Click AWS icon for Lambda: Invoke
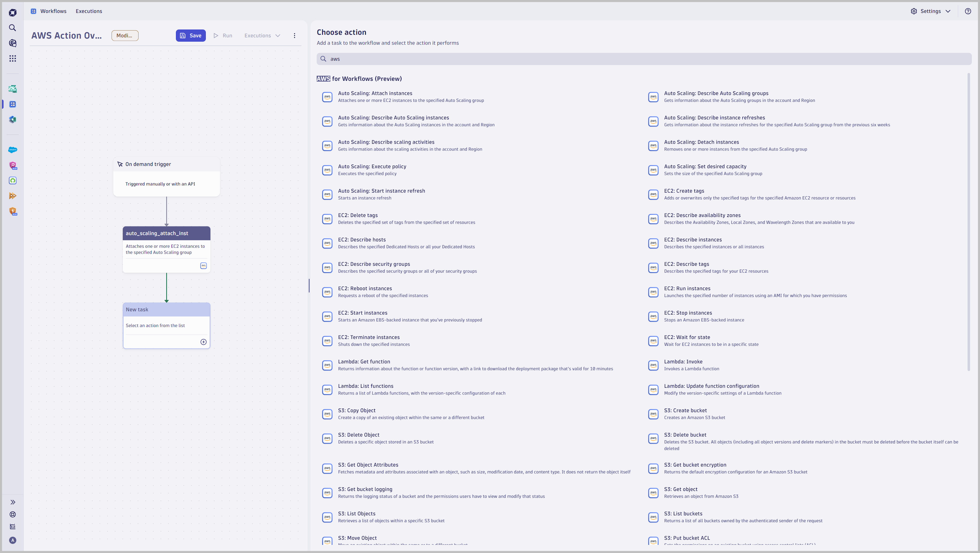The width and height of the screenshot is (980, 553). click(653, 365)
